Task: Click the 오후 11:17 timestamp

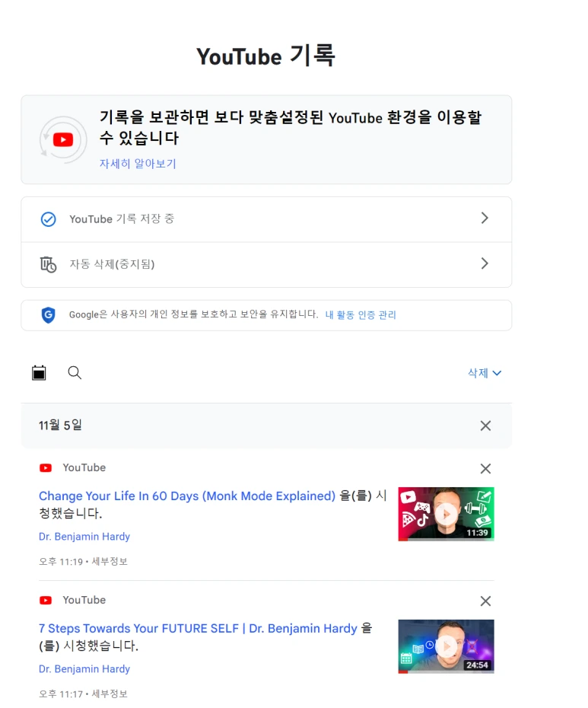Action: [x=61, y=694]
